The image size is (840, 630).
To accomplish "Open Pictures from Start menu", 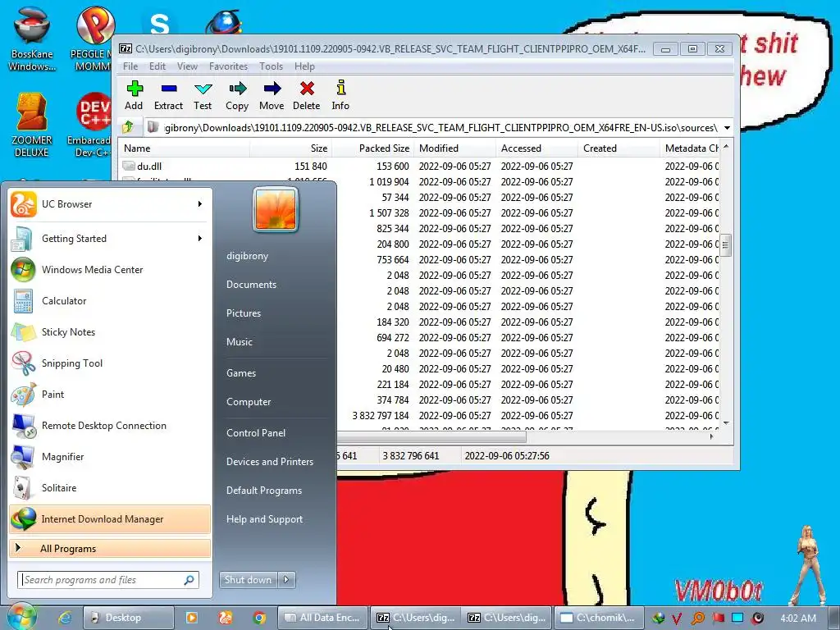I will click(x=243, y=313).
